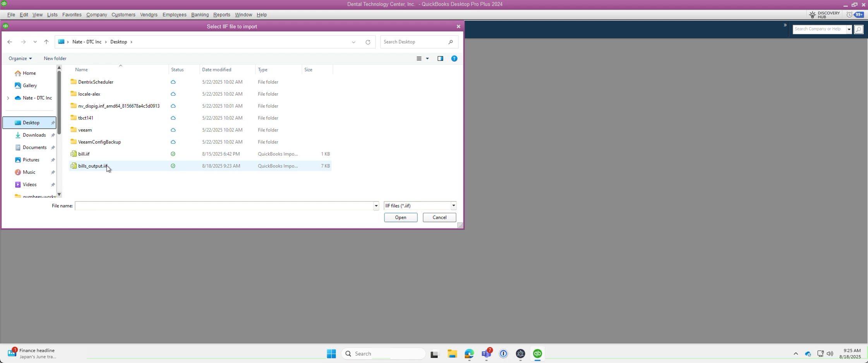Expand the Organize dropdown
Viewport: 868px width, 363px height.
pyautogui.click(x=20, y=58)
